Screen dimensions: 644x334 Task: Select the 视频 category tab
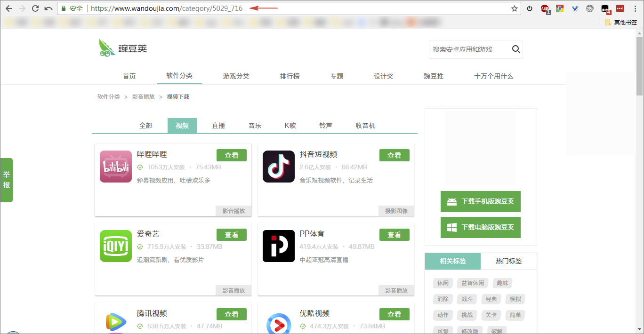(x=182, y=126)
